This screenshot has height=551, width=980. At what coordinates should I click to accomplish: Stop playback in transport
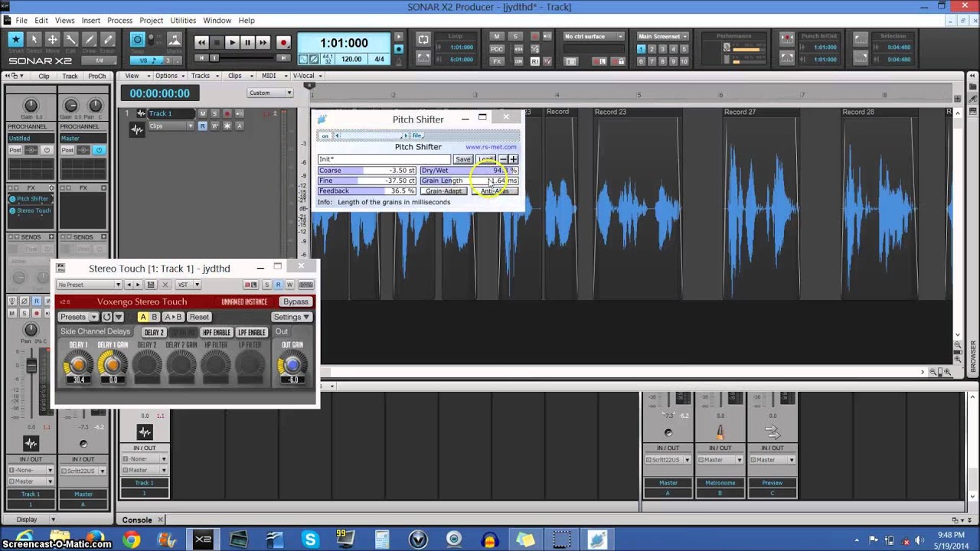click(x=217, y=43)
